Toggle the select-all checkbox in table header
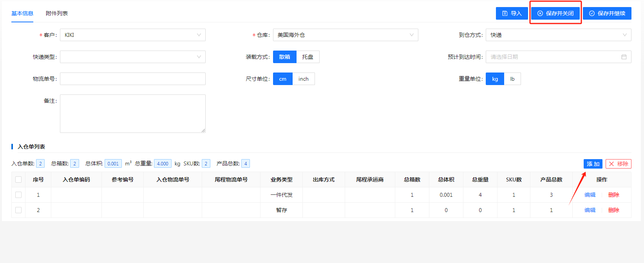Screen dimensions: 644x263 click(x=18, y=180)
